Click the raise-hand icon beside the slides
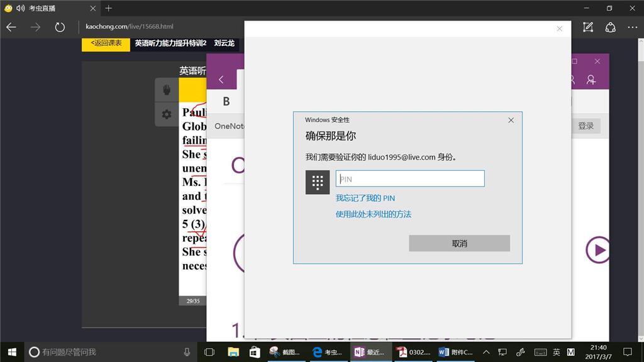The height and width of the screenshot is (362, 644). [x=166, y=90]
